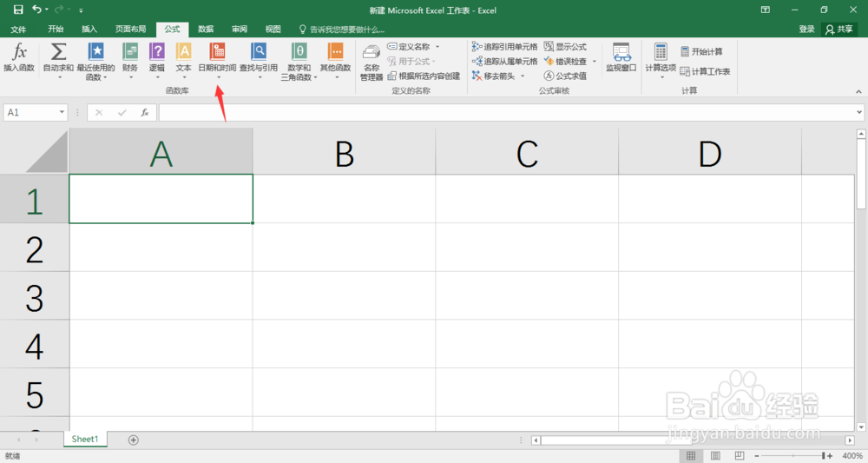
Task: Click Evaluate Formula (公式求值)
Action: pos(565,76)
